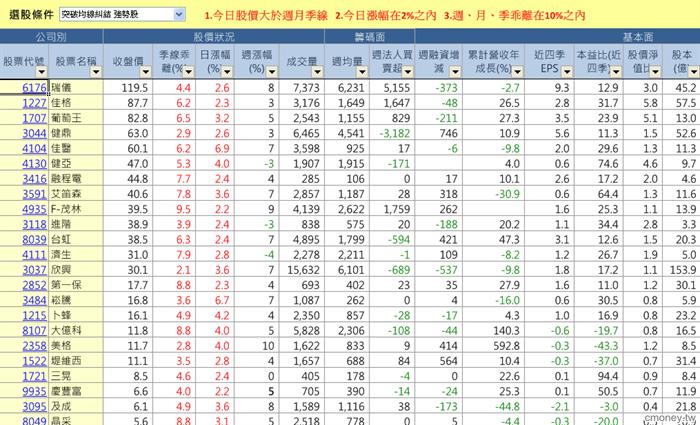Open stock code link 8039

[x=34, y=239]
